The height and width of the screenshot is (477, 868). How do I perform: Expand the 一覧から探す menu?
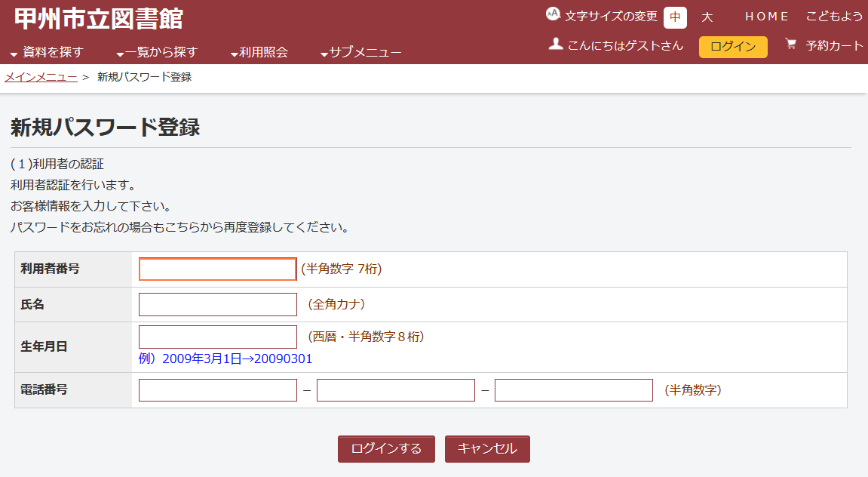coord(157,52)
